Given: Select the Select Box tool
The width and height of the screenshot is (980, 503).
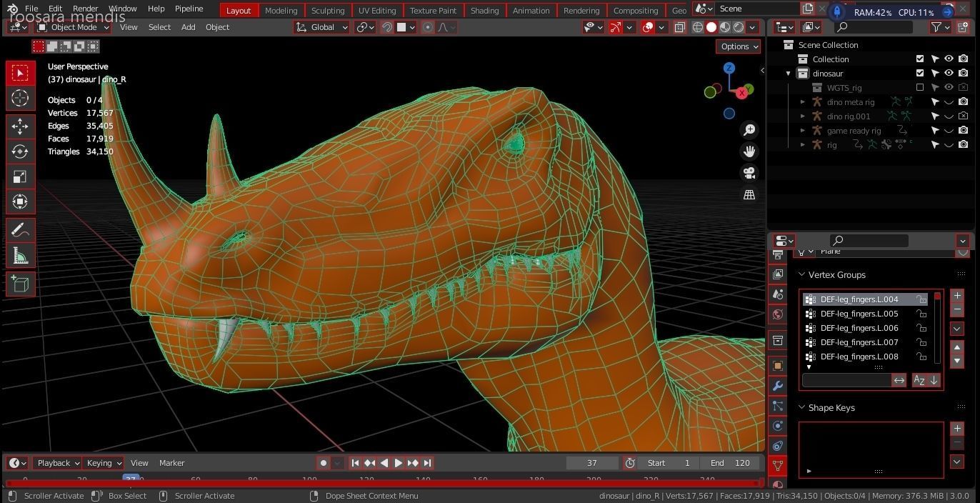Looking at the screenshot, I should pos(20,73).
